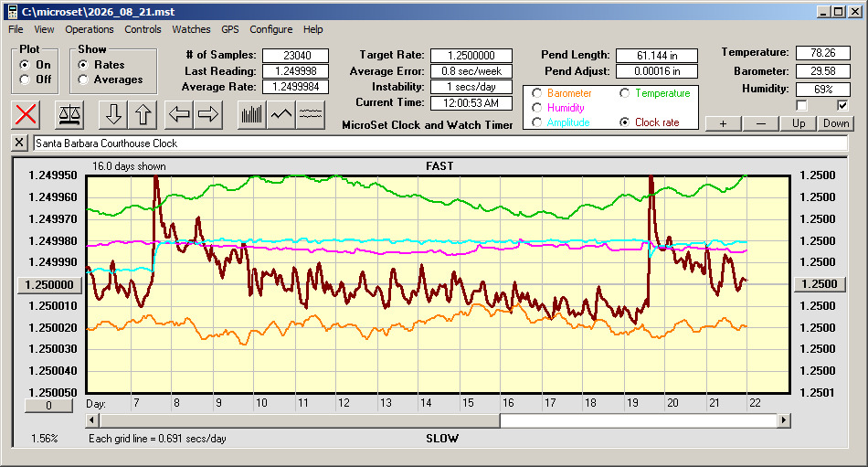Click the red X clear button
This screenshot has height=467, width=868.
pyautogui.click(x=26, y=114)
